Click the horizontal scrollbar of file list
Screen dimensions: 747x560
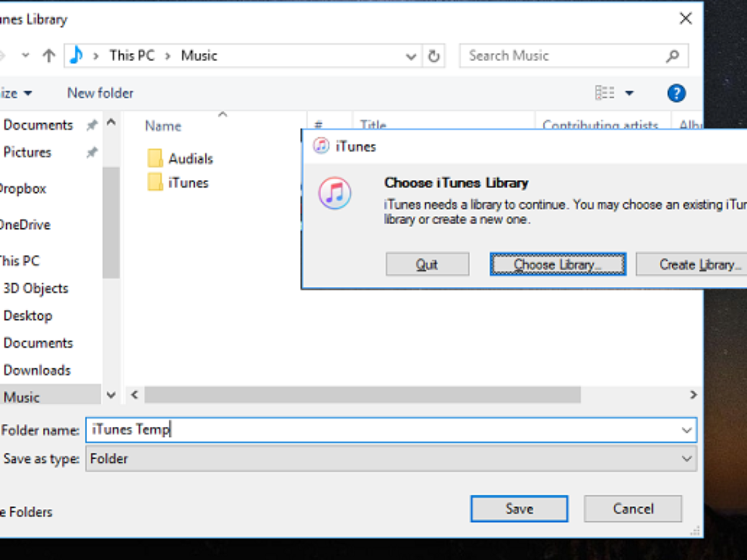pos(363,394)
